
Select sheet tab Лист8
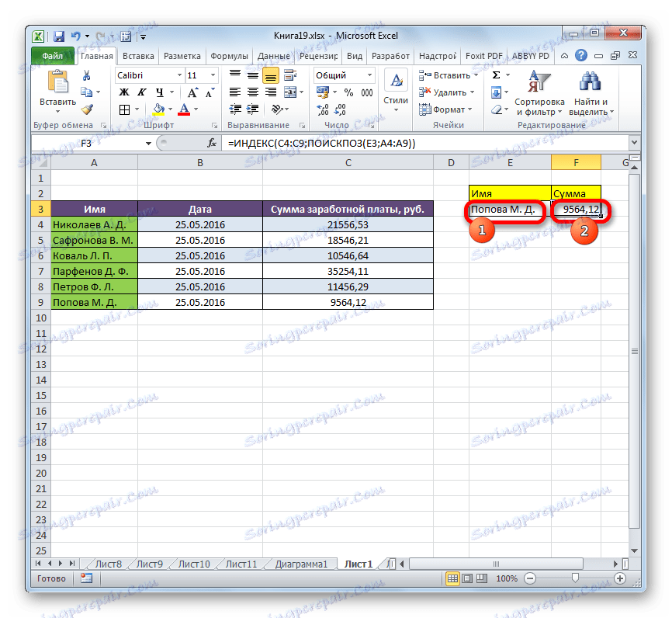coord(108,564)
